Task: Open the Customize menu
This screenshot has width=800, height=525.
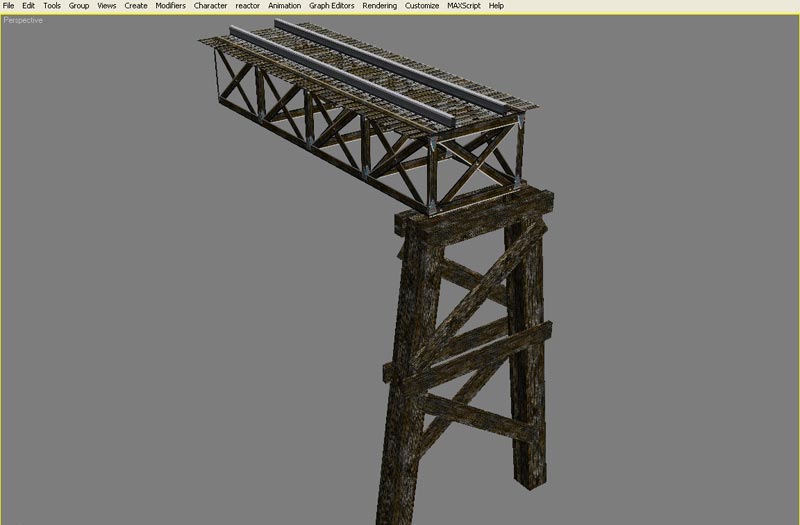Action: point(422,6)
